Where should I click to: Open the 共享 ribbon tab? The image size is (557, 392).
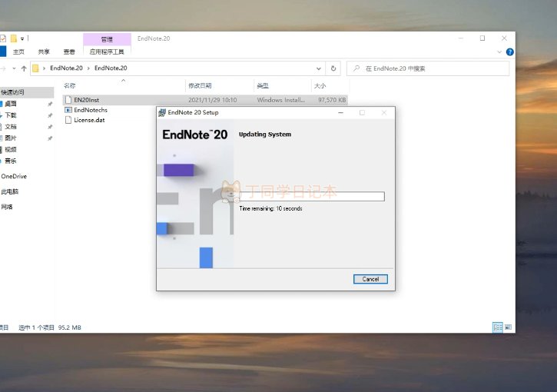point(44,51)
